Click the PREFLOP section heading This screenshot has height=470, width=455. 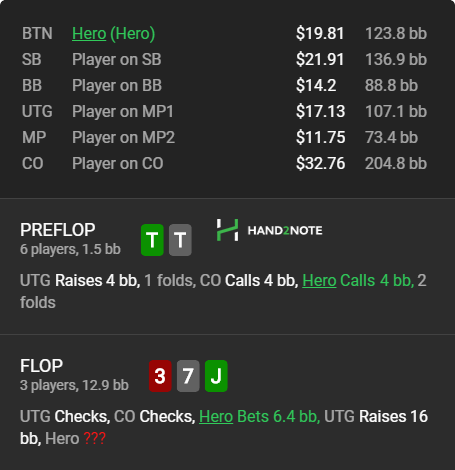[58, 230]
